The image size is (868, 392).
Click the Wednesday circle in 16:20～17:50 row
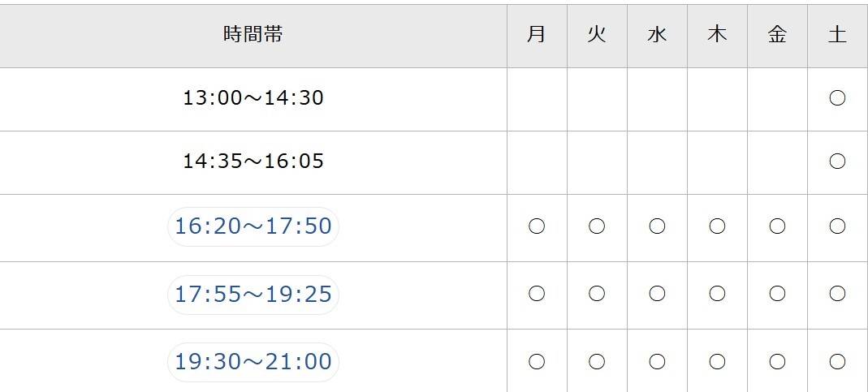[657, 226]
